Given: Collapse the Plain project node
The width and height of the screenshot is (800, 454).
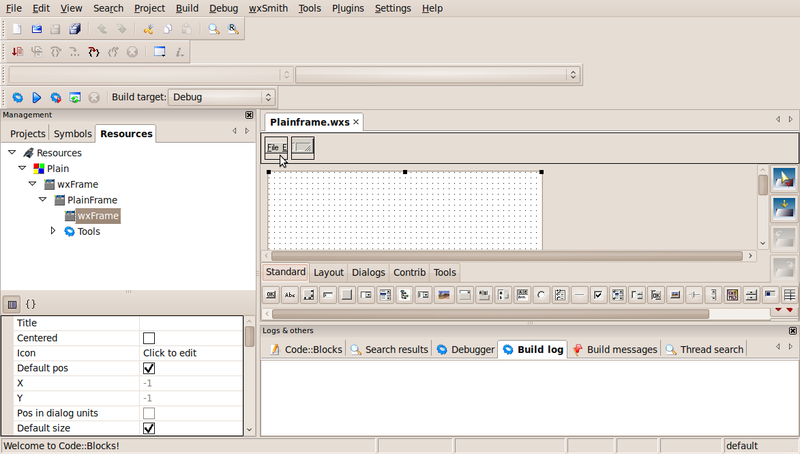Looking at the screenshot, I should tap(22, 168).
